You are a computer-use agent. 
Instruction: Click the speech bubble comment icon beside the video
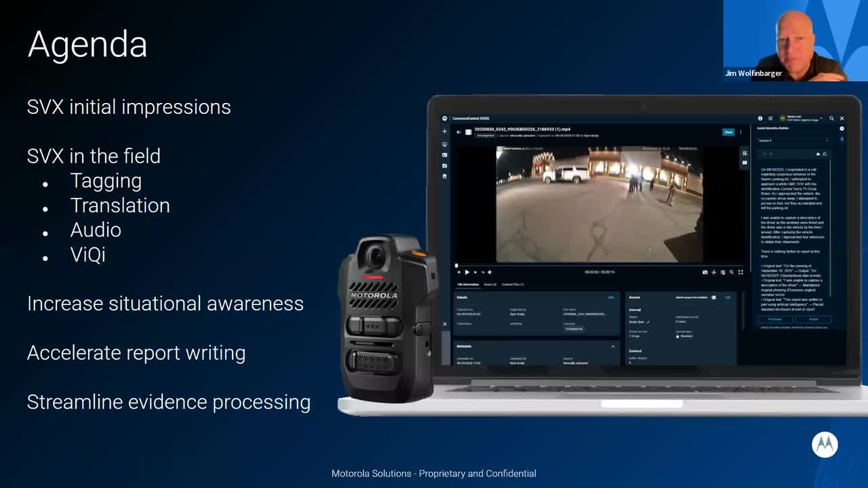coord(745,163)
